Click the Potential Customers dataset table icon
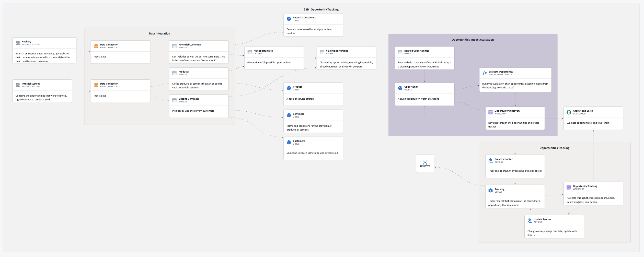This screenshot has height=257, width=644. coord(174,46)
